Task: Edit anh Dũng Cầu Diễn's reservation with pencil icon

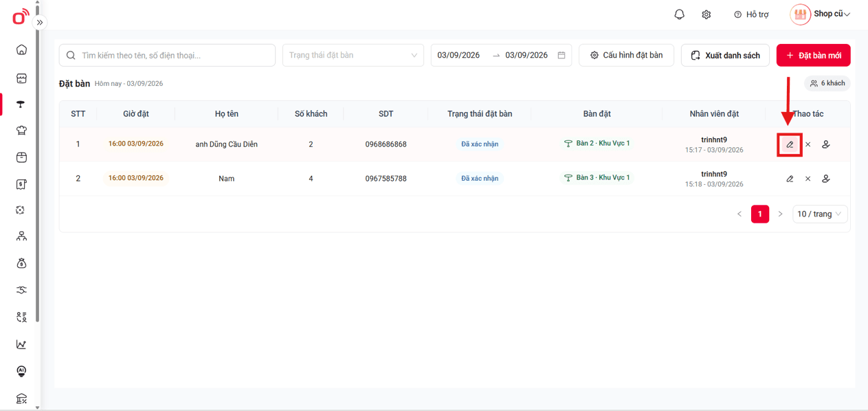Action: click(790, 144)
